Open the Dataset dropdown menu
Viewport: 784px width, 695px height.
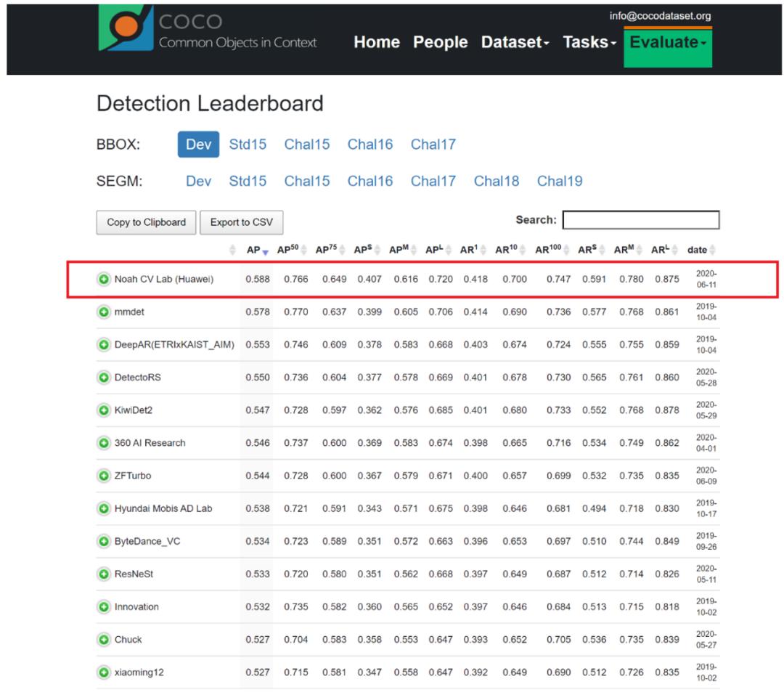[515, 42]
